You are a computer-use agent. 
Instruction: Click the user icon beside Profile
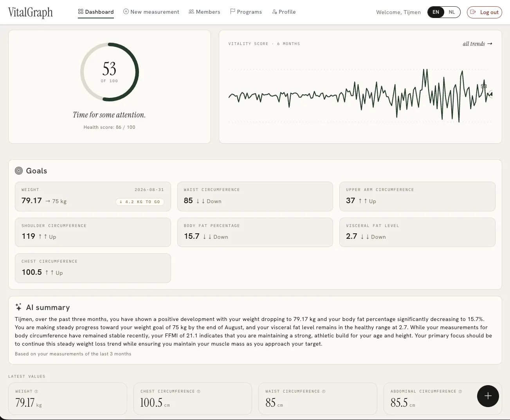coord(274,12)
